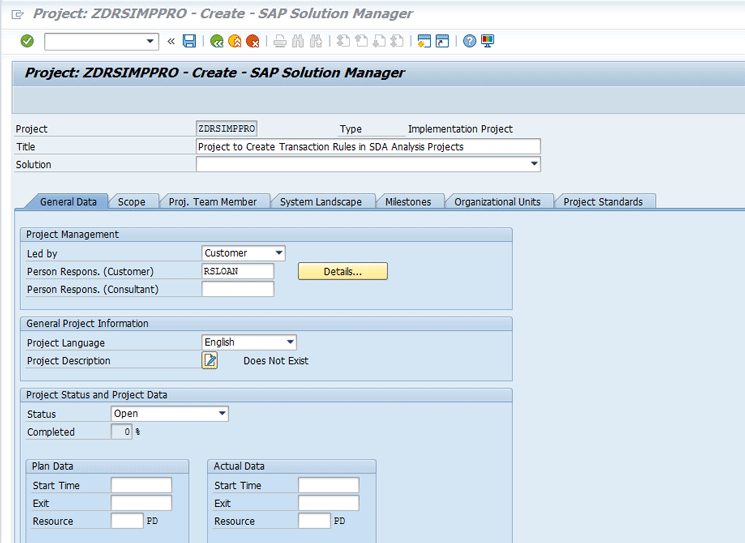Click the orange Exit icon
The height and width of the screenshot is (543, 745).
point(235,41)
